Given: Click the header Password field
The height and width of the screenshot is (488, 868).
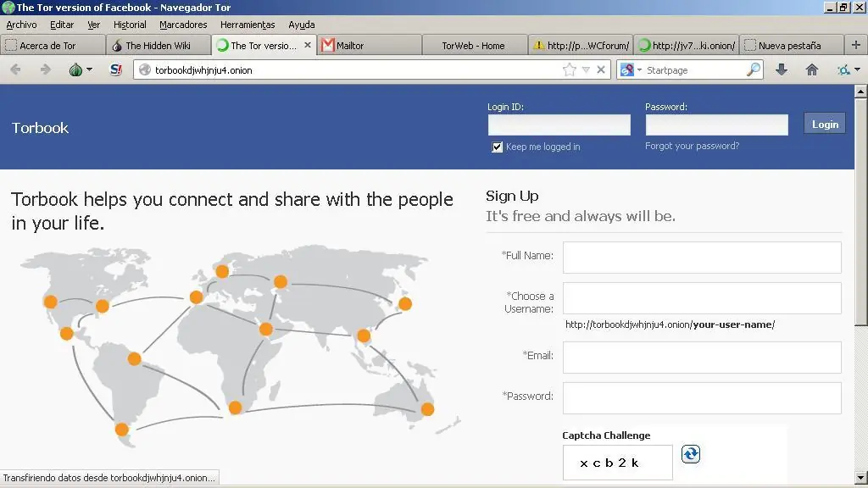Looking at the screenshot, I should tap(717, 125).
